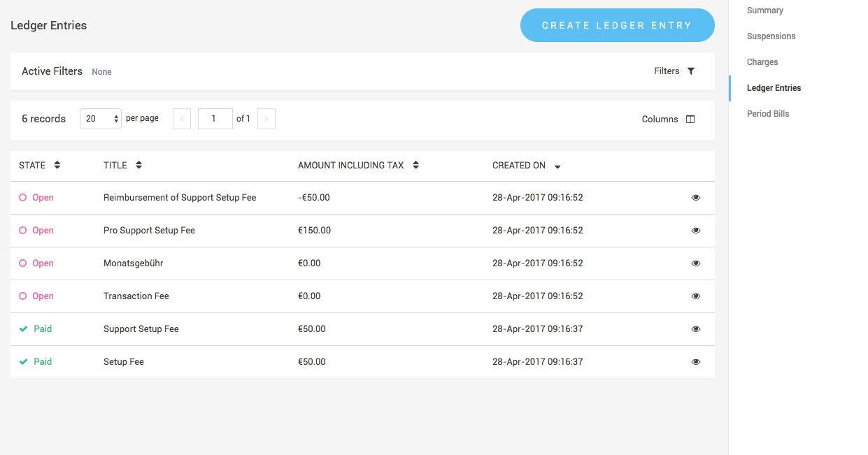Click the CREATE LEDGER ENTRY button
The height and width of the screenshot is (455, 868).
coord(617,25)
